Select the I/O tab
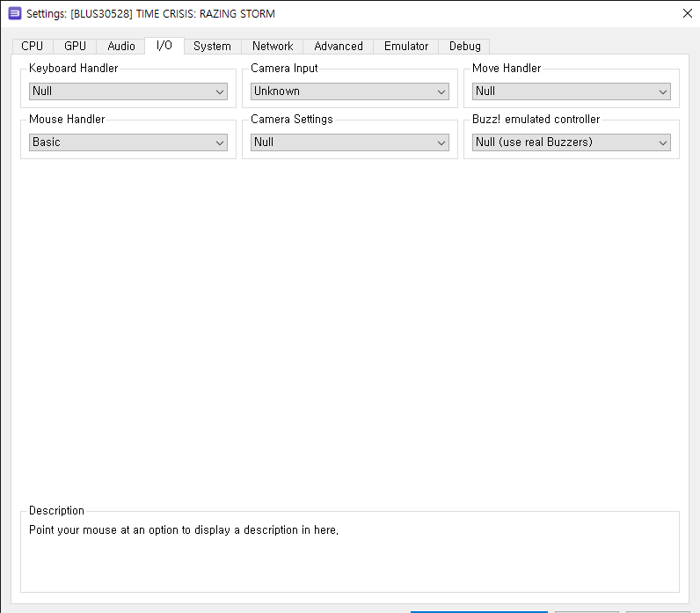The width and height of the screenshot is (700, 613). pos(164,46)
